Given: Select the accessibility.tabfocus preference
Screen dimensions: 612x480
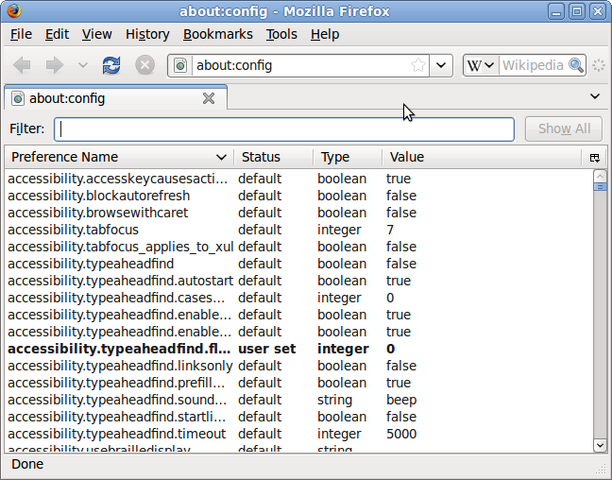Looking at the screenshot, I should pos(299,229).
